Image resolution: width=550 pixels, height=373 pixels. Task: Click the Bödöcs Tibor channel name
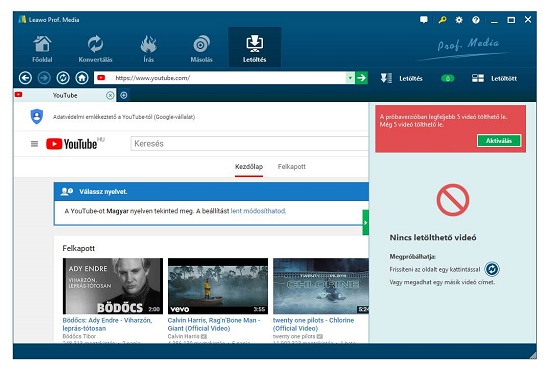click(x=79, y=336)
